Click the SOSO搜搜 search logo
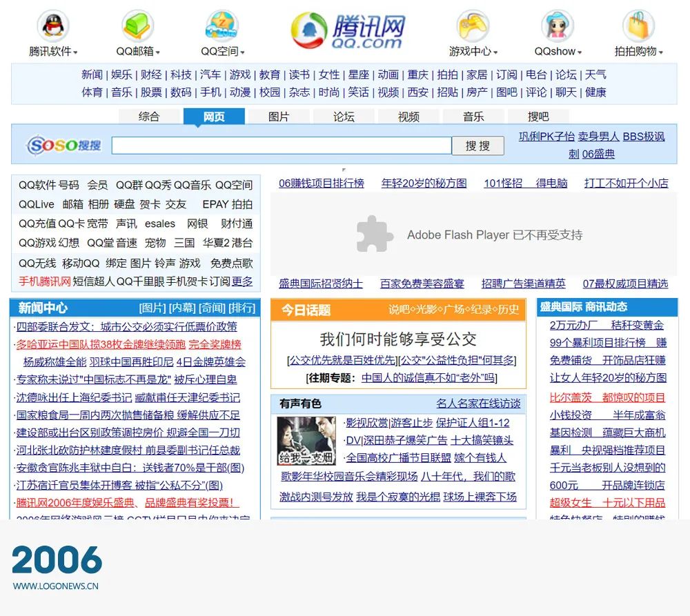Image resolution: width=690 pixels, height=616 pixels. click(x=64, y=146)
